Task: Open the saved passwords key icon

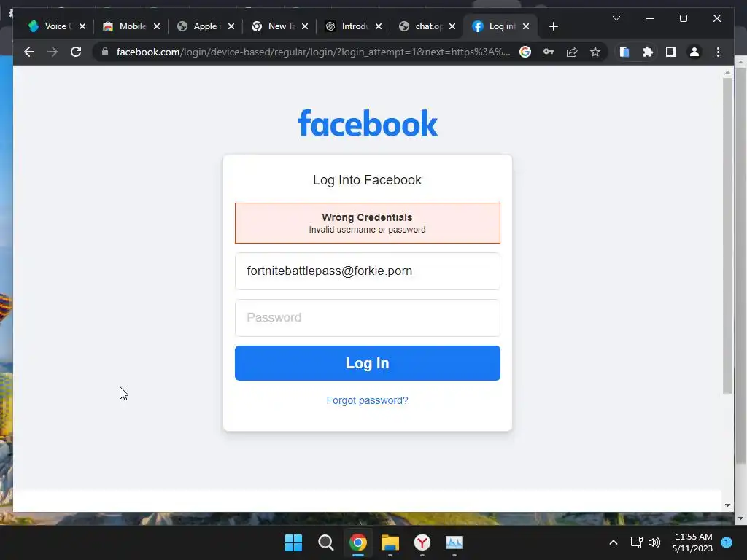Action: click(x=549, y=52)
